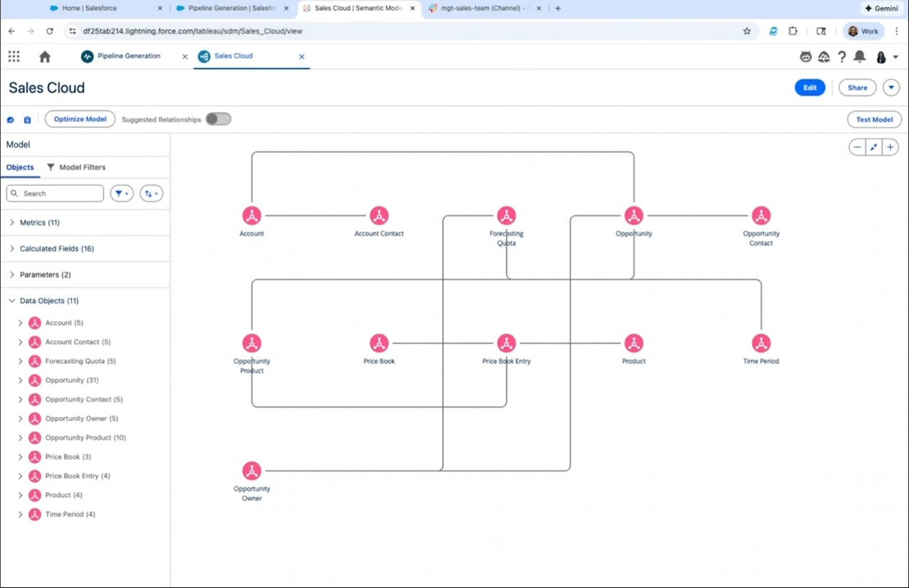Select the Product node in canvas
The width and height of the screenshot is (909, 588).
634,343
